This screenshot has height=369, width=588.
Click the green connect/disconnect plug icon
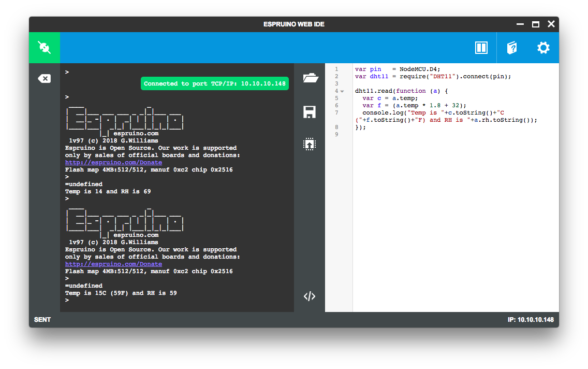[x=44, y=48]
